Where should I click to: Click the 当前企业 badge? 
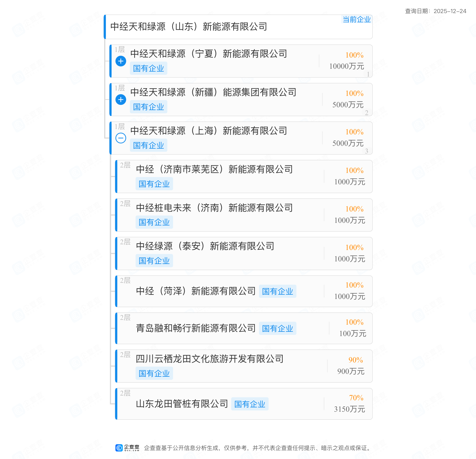click(x=356, y=20)
